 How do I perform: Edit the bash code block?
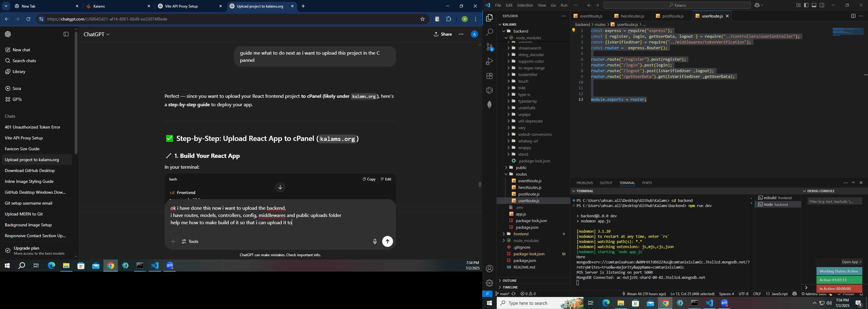point(386,179)
